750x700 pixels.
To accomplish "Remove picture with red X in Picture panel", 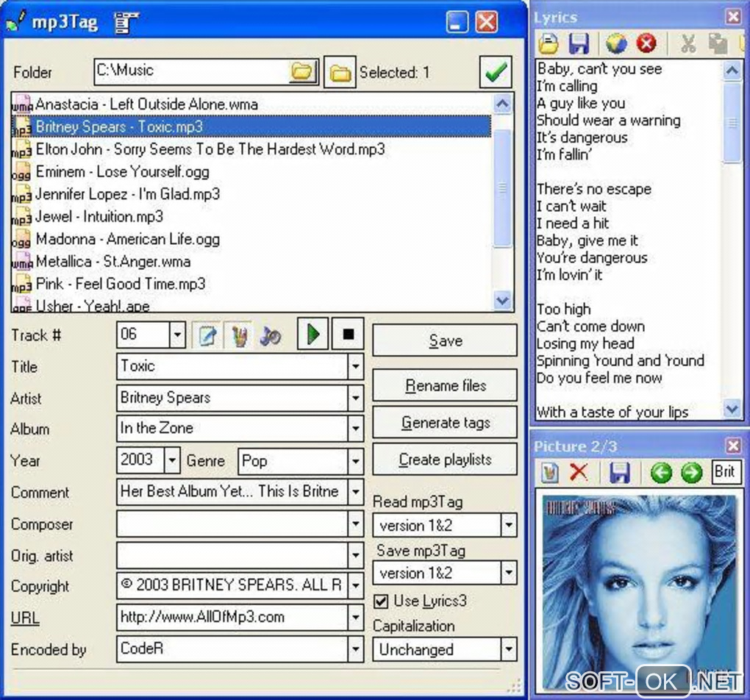I will pos(579,473).
